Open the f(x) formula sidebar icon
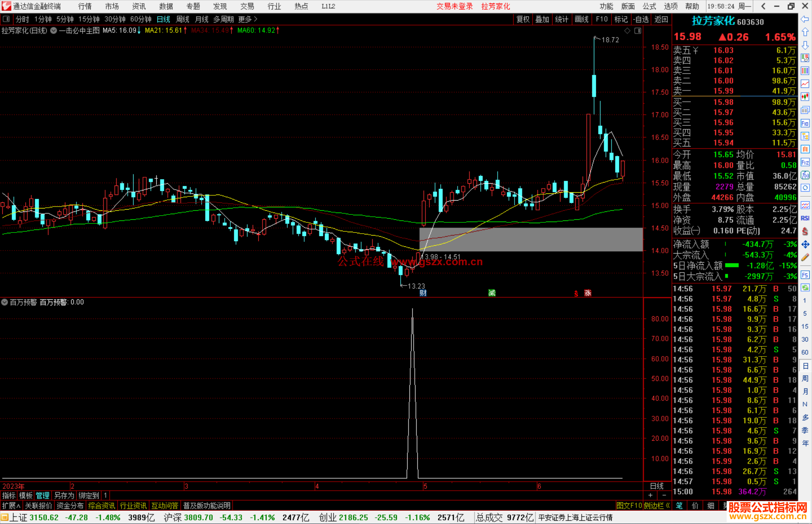812x524 pixels. pos(805,175)
